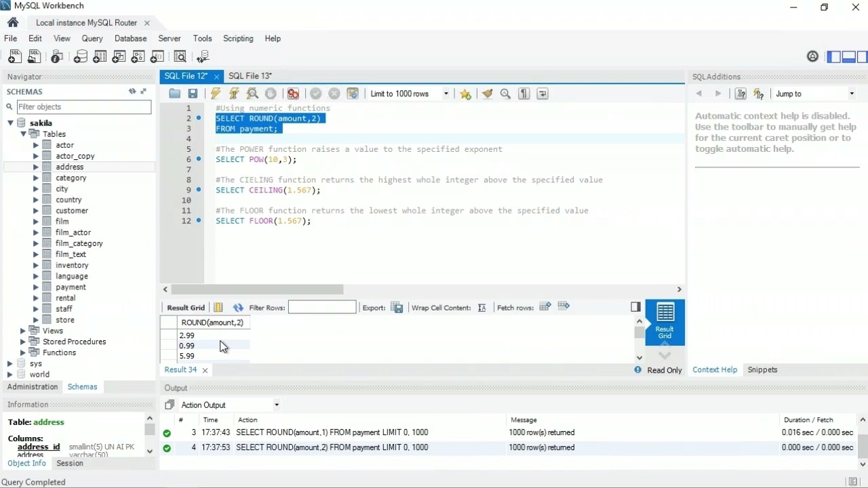Toggle stop-on-error execution mode
The width and height of the screenshot is (868, 488).
293,94
